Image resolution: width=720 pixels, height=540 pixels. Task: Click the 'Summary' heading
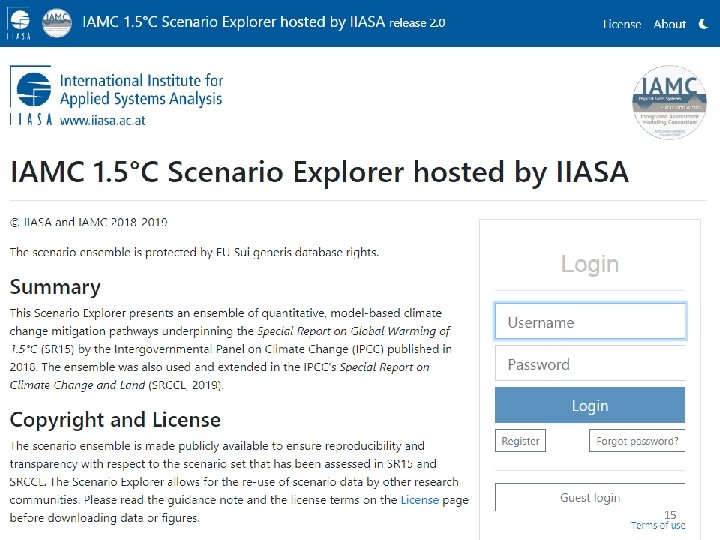[x=55, y=287]
